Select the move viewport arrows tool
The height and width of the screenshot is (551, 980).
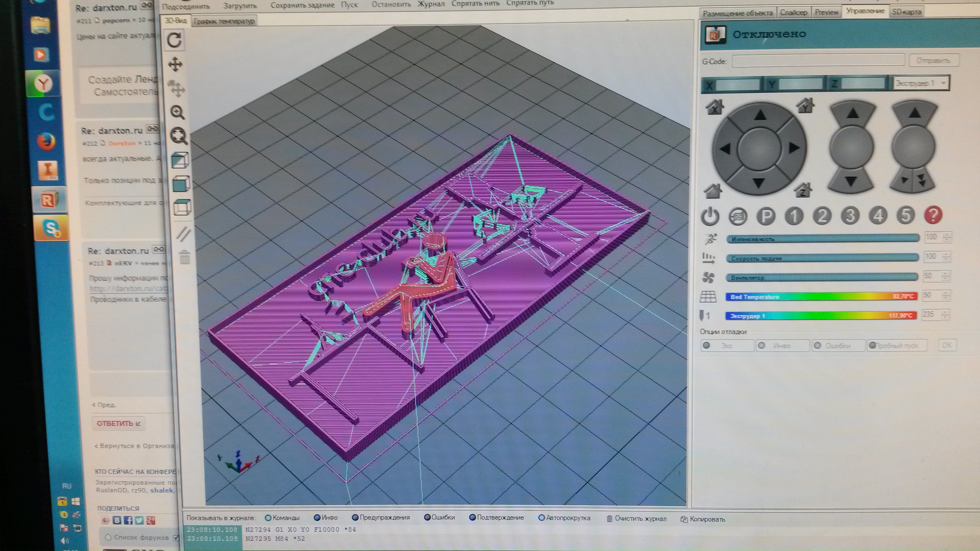(x=175, y=64)
